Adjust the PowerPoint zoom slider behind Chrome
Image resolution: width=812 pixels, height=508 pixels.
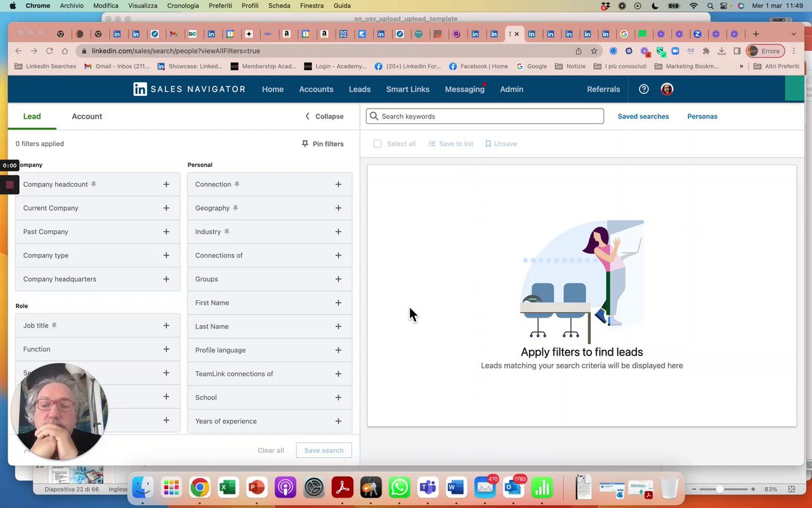coord(719,490)
